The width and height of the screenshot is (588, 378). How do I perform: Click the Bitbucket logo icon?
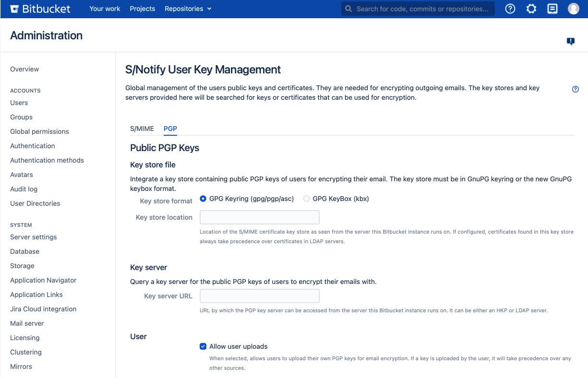(15, 9)
